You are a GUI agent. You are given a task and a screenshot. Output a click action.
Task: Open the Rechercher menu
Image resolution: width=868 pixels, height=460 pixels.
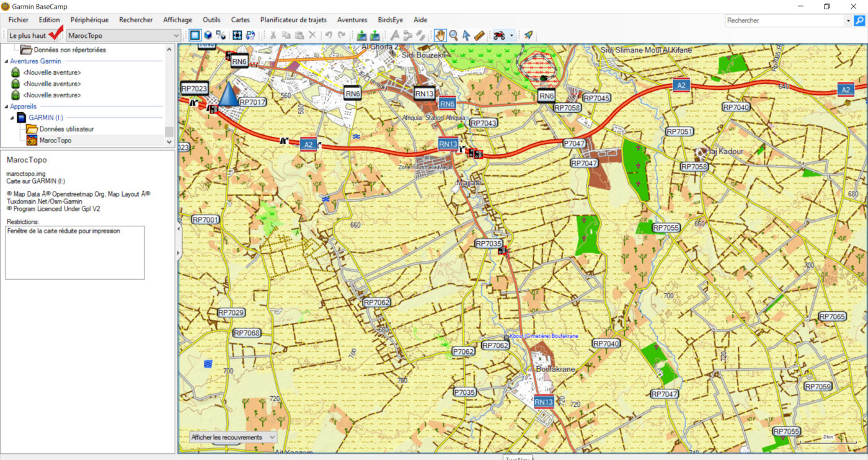pyautogui.click(x=136, y=20)
